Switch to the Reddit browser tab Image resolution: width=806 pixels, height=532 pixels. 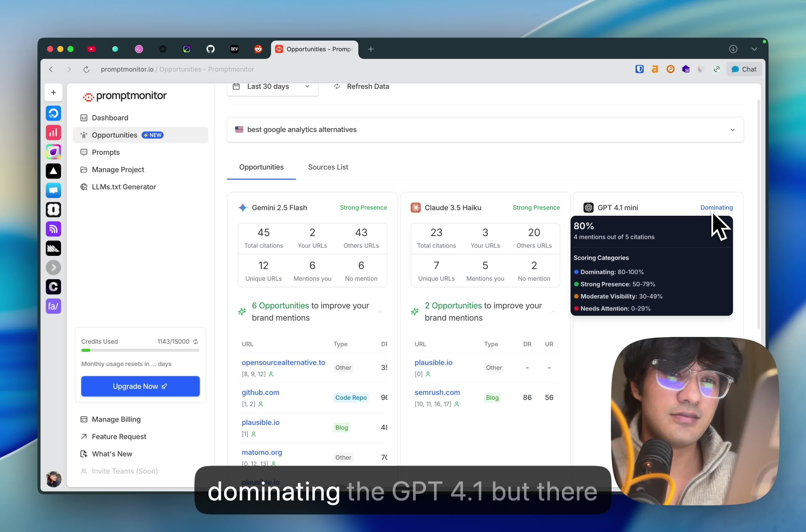pos(258,49)
